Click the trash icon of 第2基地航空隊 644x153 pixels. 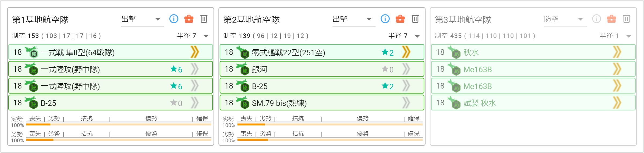pos(415,19)
